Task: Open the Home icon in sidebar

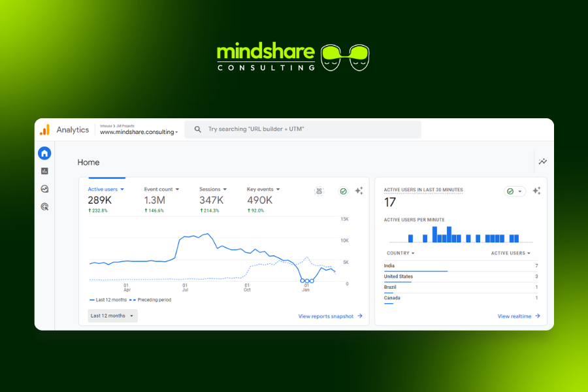Action: (44, 153)
